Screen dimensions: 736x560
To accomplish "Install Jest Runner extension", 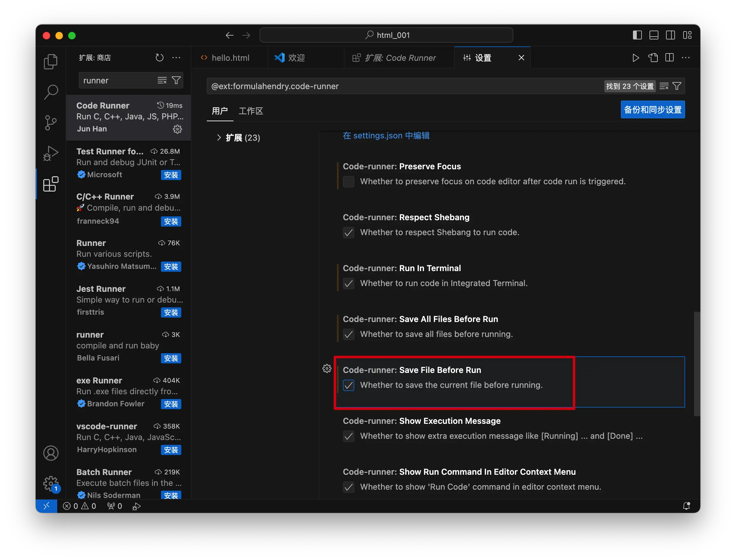I will click(171, 312).
